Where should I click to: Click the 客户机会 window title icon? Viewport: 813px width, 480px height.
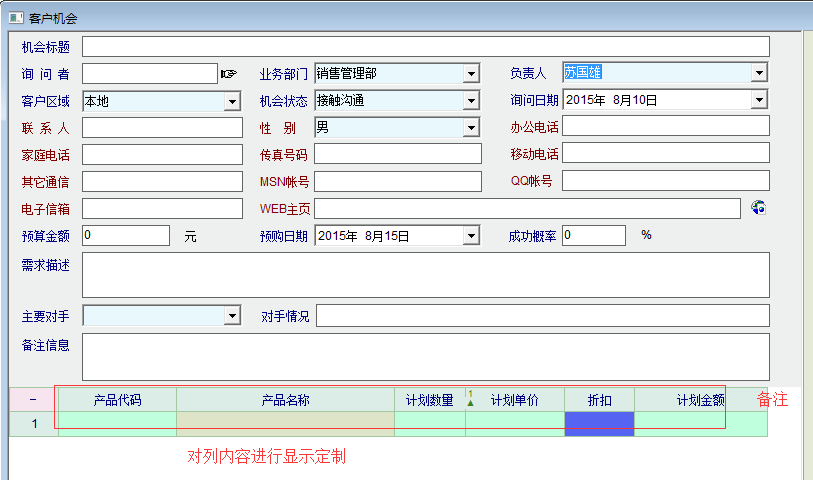point(16,18)
